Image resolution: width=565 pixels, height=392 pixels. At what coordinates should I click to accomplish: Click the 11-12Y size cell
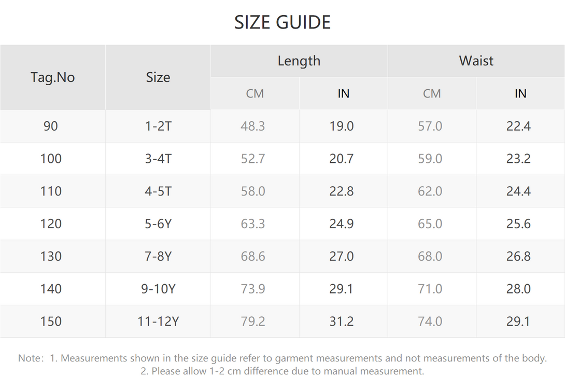point(158,321)
